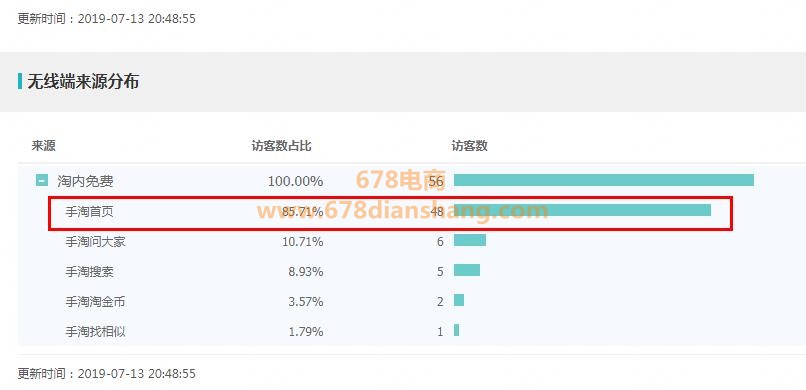Click the top 更新时间 timestamp
The width and height of the screenshot is (806, 390).
106,19
